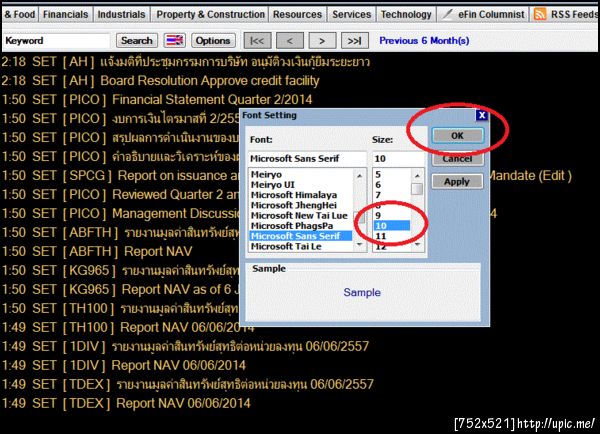This screenshot has width=600, height=434.
Task: Select size 5 in the size list
Action: [392, 175]
